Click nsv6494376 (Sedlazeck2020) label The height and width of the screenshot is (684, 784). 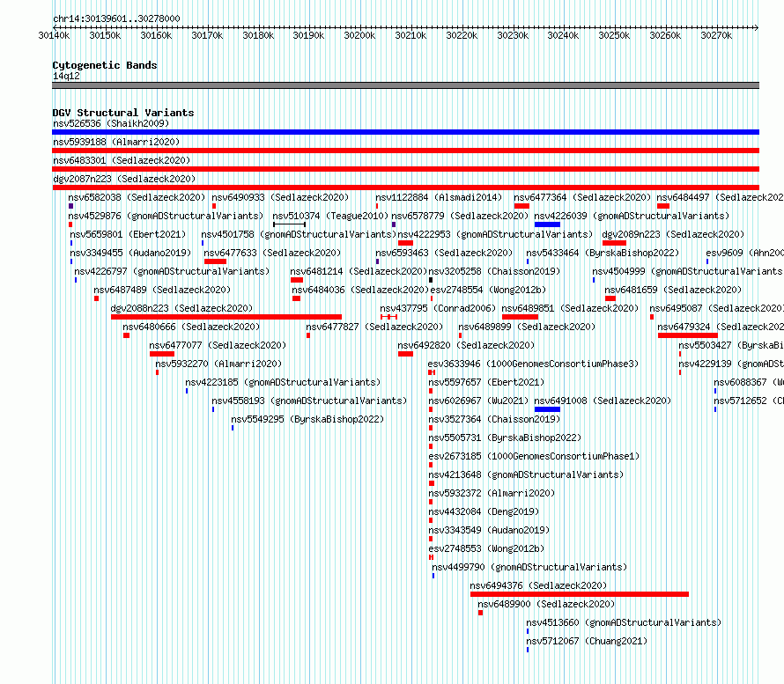538,585
